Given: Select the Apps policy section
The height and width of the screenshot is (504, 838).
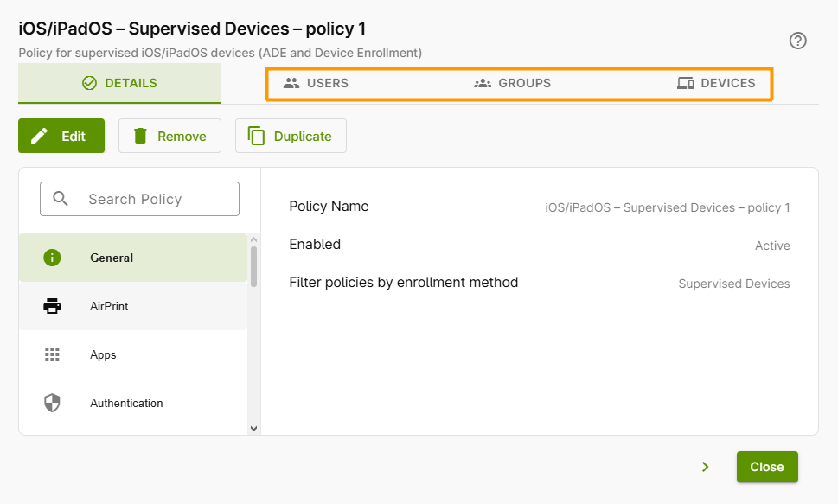Looking at the screenshot, I should pyautogui.click(x=133, y=354).
